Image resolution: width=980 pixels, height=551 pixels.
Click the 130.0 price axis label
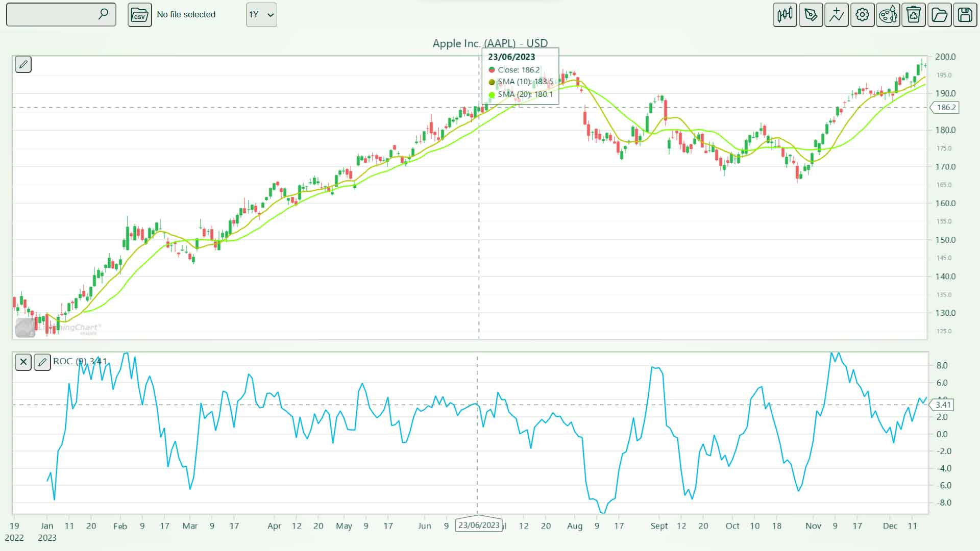tap(945, 313)
